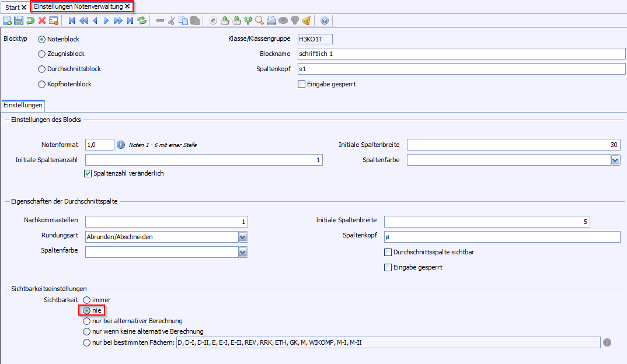Select the Zeugnisblock radio button
The height and width of the screenshot is (364, 627).
pos(41,54)
